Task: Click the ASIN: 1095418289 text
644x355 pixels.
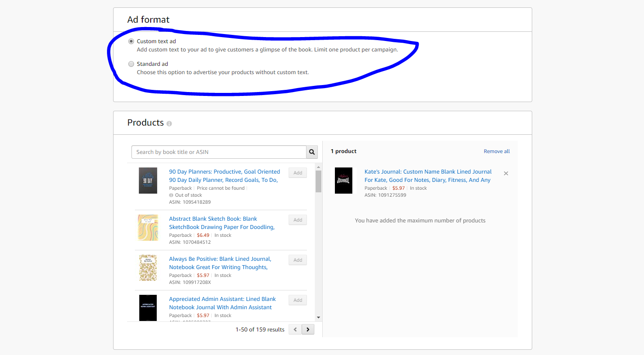Action: pos(190,202)
